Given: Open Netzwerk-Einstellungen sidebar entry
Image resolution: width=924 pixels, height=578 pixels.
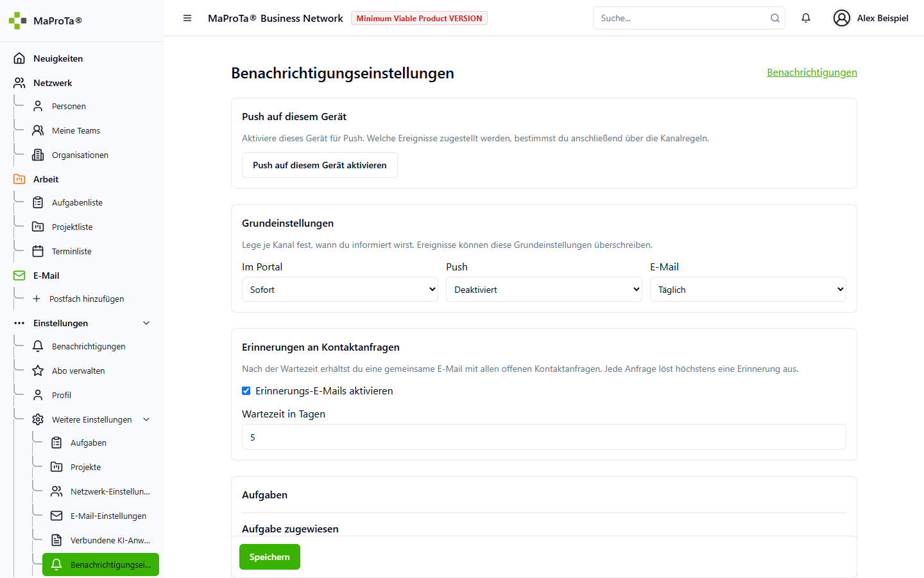Looking at the screenshot, I should point(101,491).
